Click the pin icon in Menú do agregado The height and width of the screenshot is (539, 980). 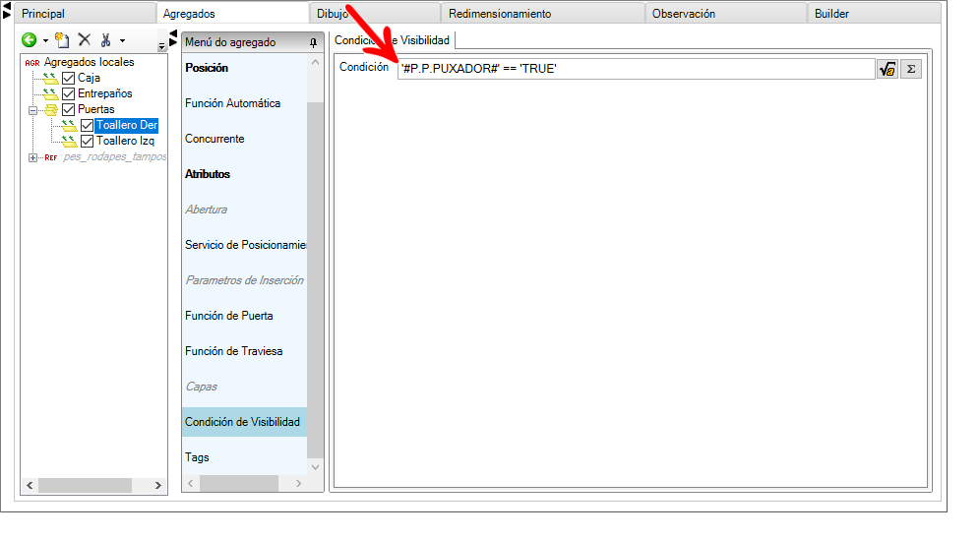click(x=313, y=42)
